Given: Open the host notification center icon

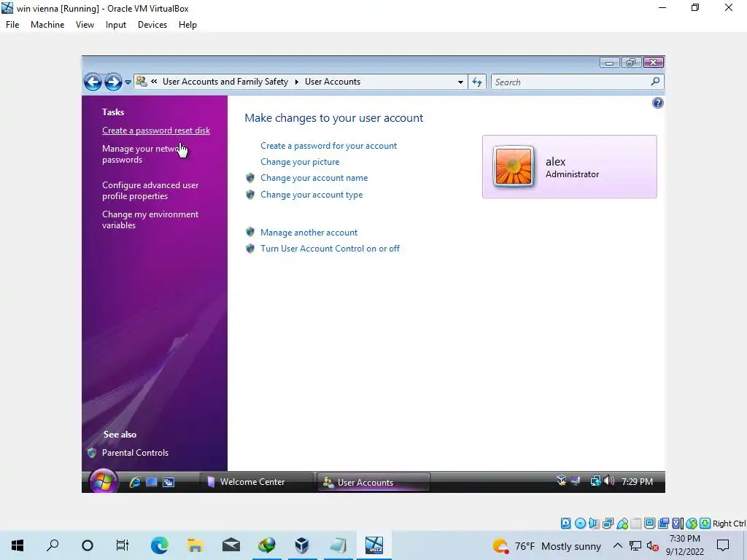Looking at the screenshot, I should click(x=723, y=545).
